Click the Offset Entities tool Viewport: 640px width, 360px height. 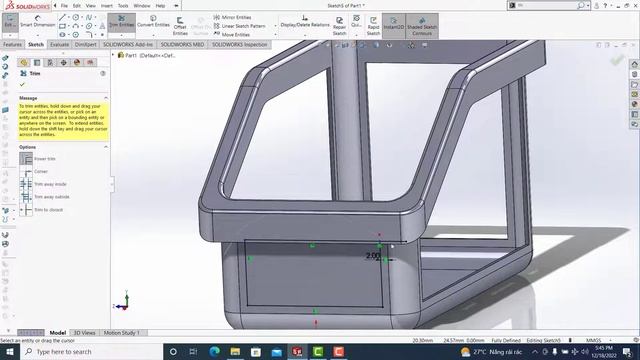pyautogui.click(x=180, y=26)
